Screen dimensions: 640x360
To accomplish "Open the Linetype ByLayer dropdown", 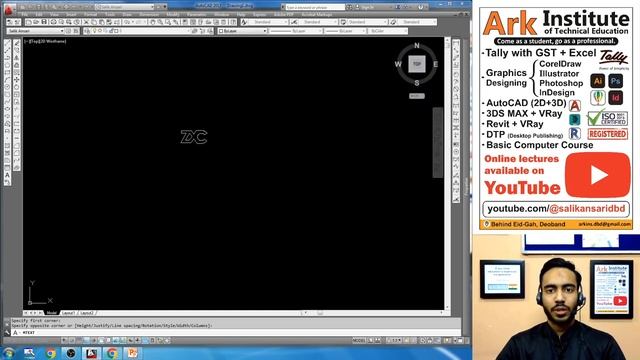I will pos(296,31).
